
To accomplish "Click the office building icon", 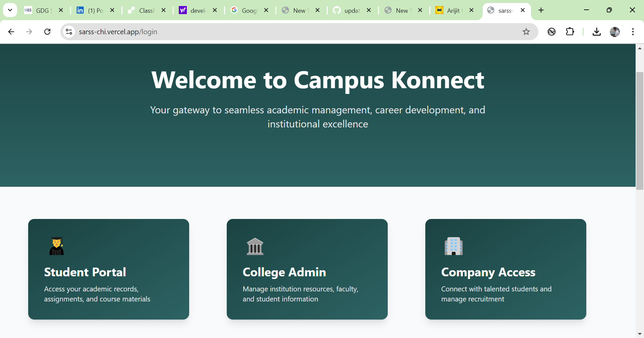I will coord(453,246).
